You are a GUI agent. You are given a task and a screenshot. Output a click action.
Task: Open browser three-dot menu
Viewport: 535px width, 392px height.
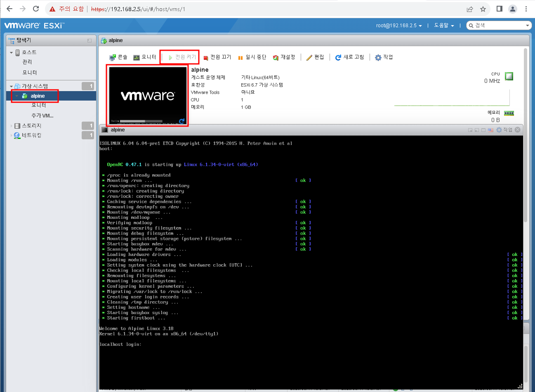tap(526, 9)
